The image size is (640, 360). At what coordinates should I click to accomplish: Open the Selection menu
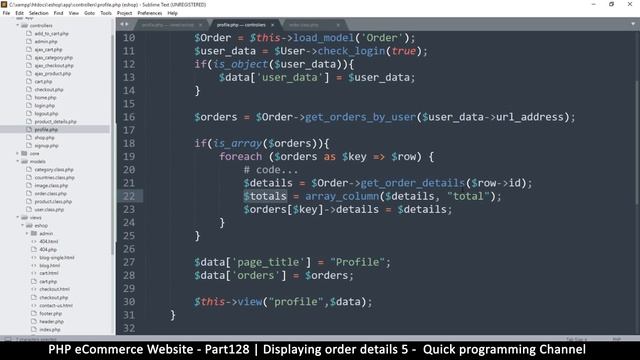39,13
